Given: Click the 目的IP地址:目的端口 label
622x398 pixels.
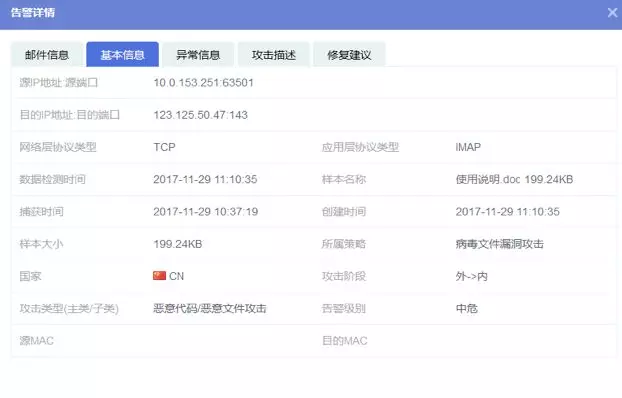Looking at the screenshot, I should point(69,115).
